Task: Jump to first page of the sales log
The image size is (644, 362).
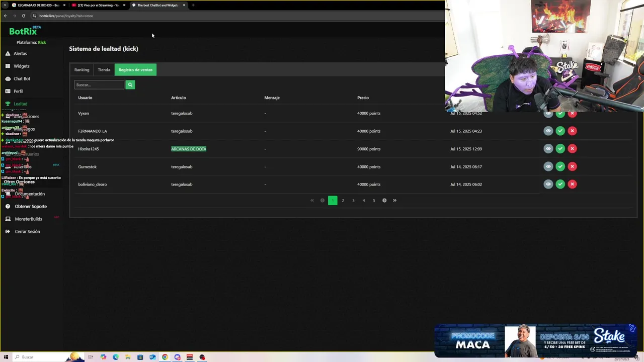Action: pos(312,200)
